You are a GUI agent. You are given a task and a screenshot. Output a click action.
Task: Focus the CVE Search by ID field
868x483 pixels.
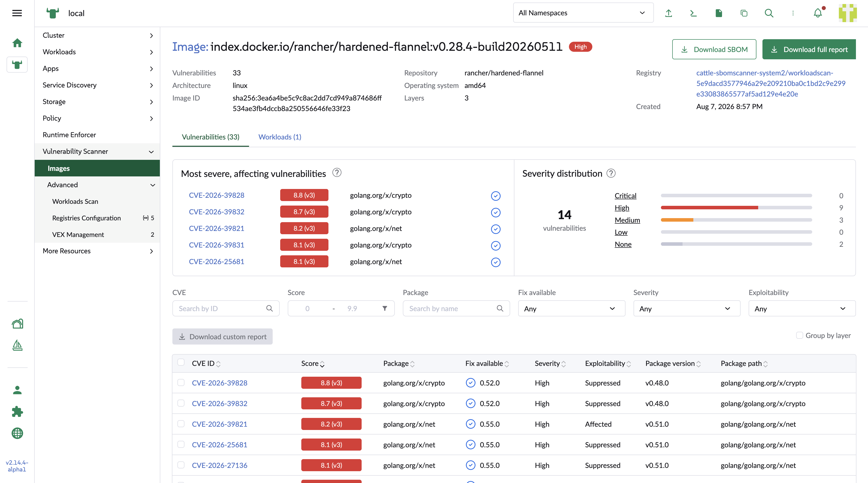(x=226, y=308)
